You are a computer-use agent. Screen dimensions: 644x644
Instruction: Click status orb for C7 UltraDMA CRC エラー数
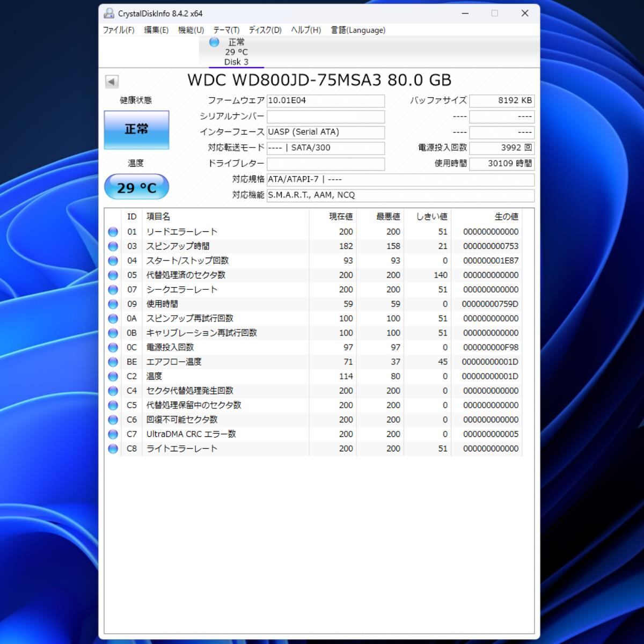pos(113,434)
